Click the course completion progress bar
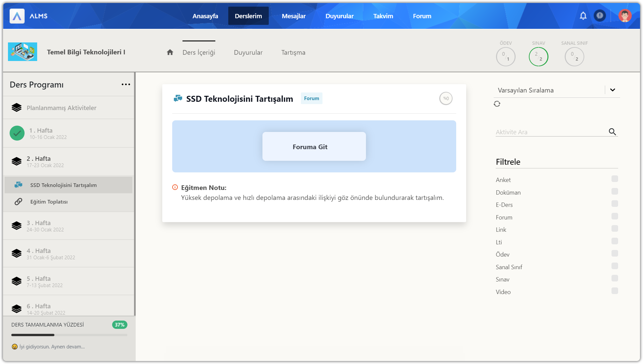The height and width of the screenshot is (364, 643). pyautogui.click(x=69, y=335)
